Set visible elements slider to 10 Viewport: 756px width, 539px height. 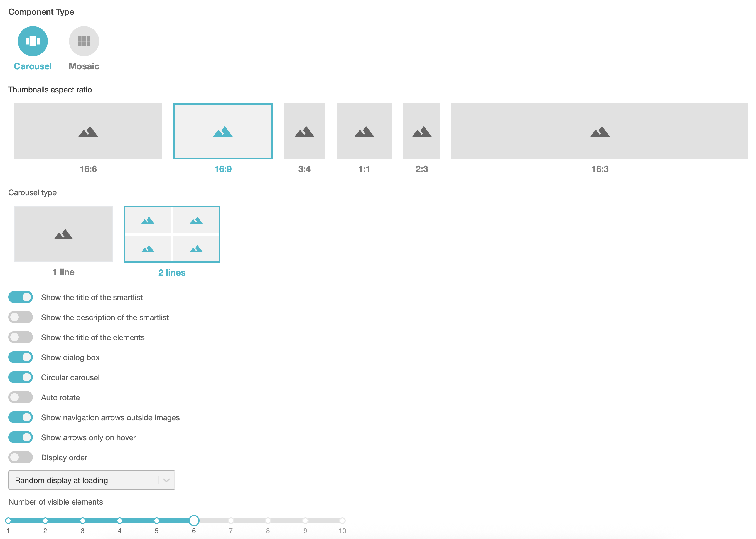point(342,520)
